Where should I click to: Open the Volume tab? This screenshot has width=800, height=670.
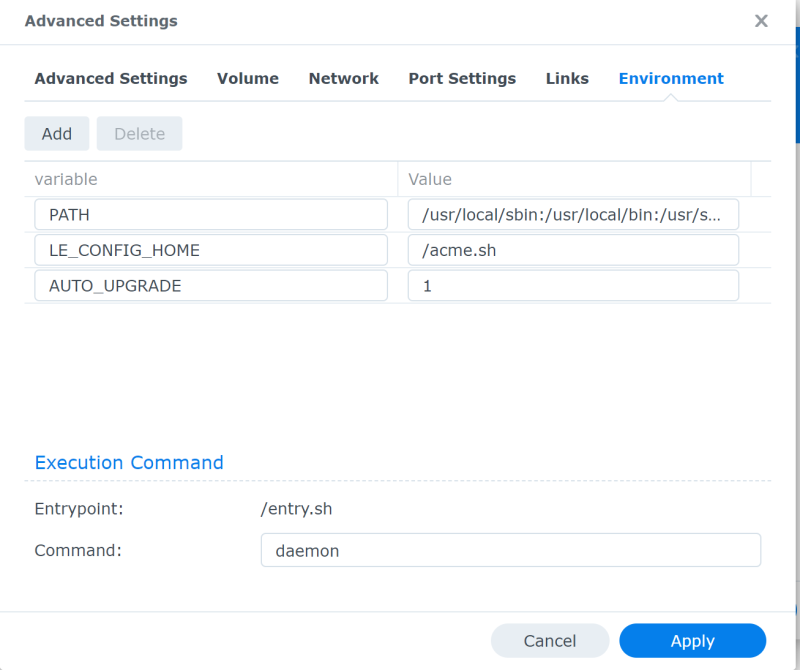point(248,78)
